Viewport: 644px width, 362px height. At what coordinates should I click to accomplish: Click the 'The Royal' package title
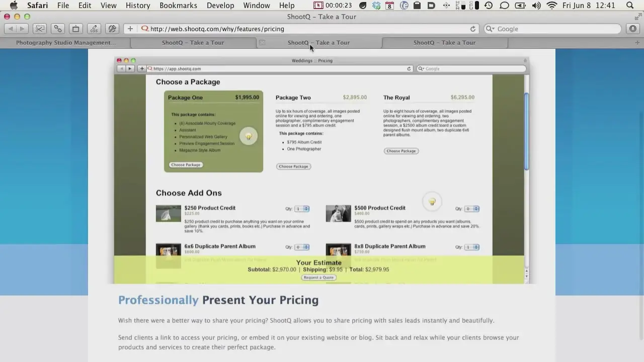pyautogui.click(x=396, y=98)
